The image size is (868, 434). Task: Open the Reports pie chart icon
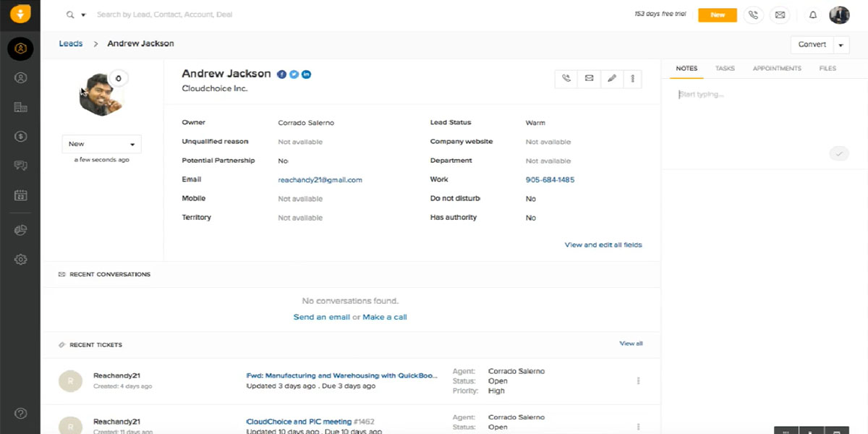pos(20,230)
